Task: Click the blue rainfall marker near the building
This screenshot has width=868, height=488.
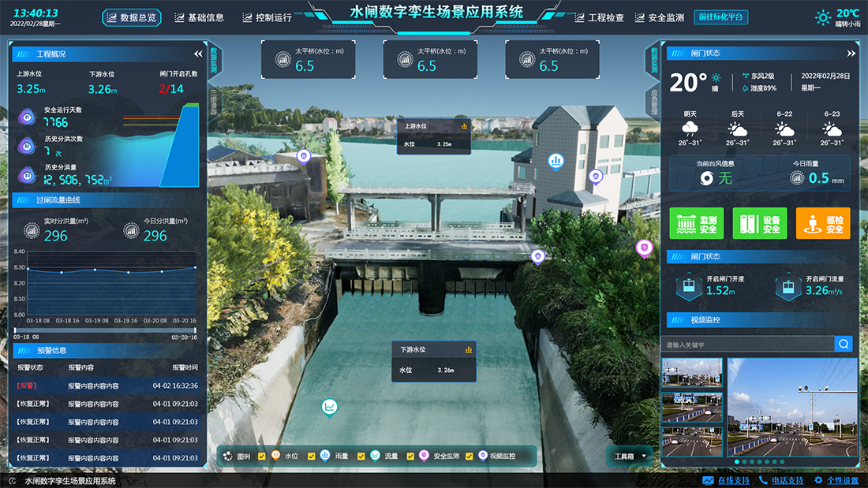Action: [x=556, y=161]
